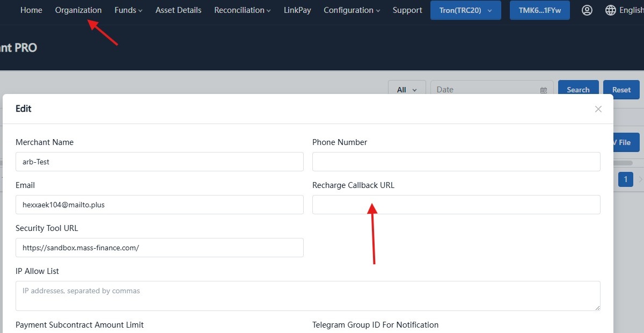Click the globe icon beside English
644x333 pixels.
click(610, 10)
